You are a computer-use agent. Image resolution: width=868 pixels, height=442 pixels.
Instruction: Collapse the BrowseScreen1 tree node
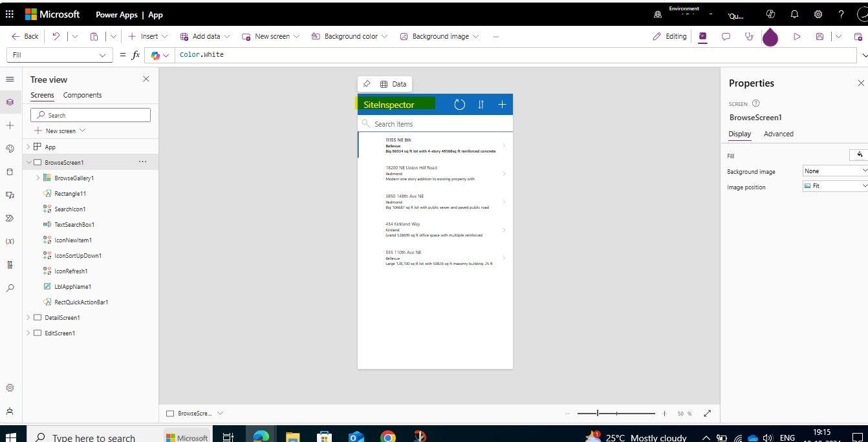click(x=28, y=162)
